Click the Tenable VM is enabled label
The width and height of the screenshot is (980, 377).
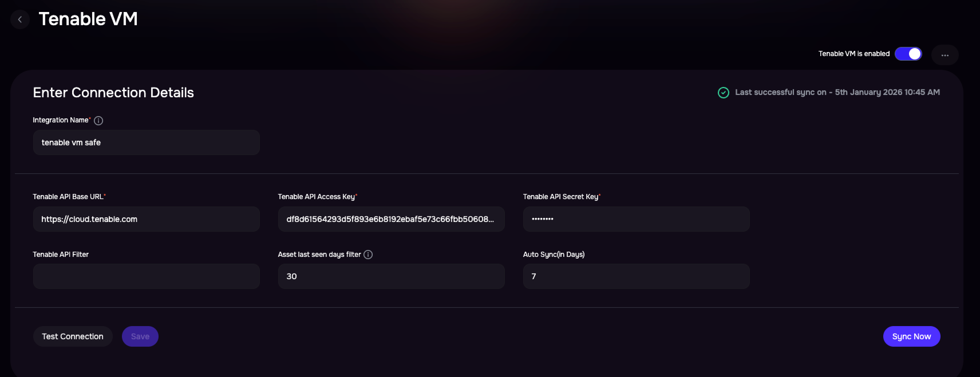coord(854,53)
